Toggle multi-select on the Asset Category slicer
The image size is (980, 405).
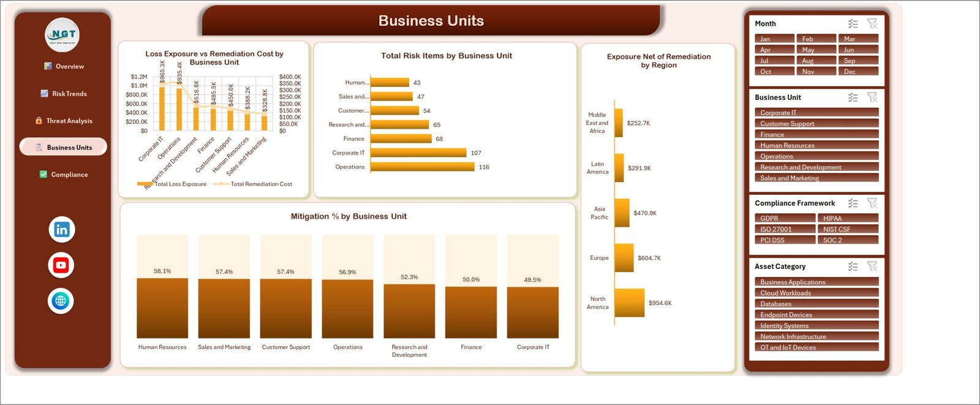pos(853,267)
